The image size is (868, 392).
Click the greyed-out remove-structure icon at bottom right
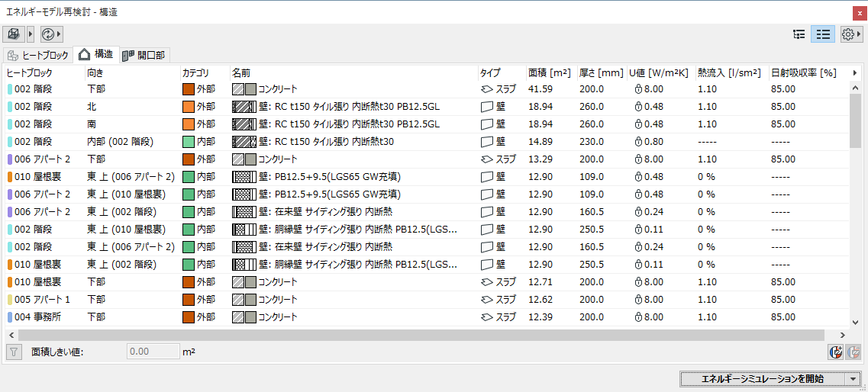coord(853,351)
